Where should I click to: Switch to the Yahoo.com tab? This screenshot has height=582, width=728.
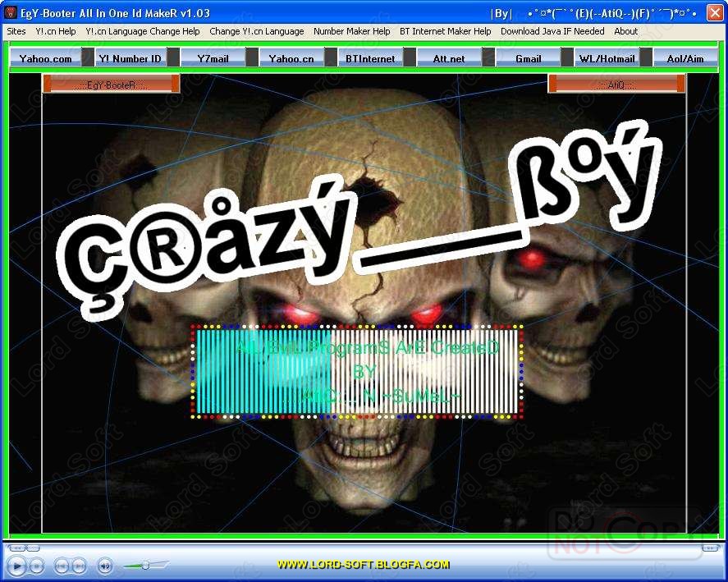(x=45, y=58)
